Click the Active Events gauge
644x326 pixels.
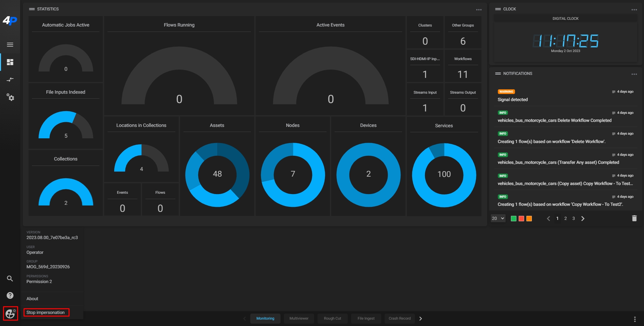click(x=331, y=76)
